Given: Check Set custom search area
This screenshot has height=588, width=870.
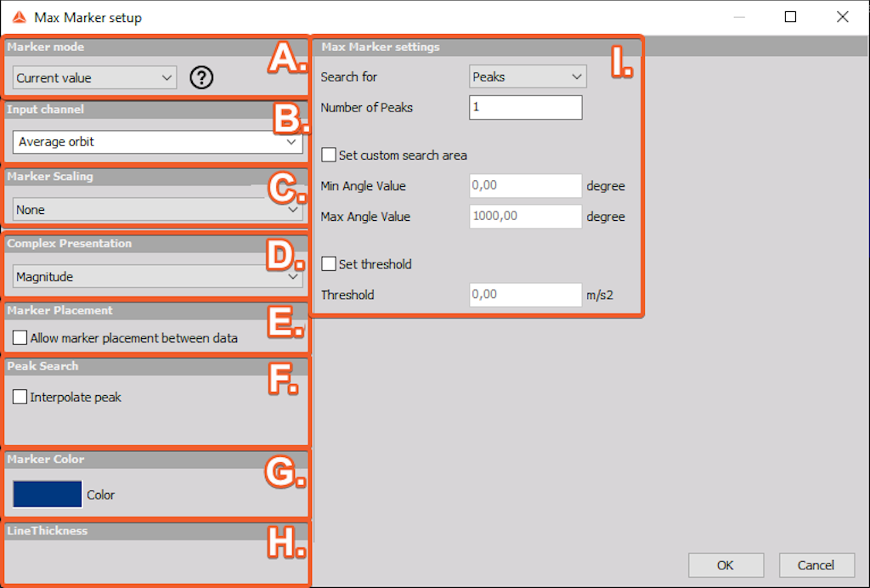Looking at the screenshot, I should pyautogui.click(x=329, y=155).
